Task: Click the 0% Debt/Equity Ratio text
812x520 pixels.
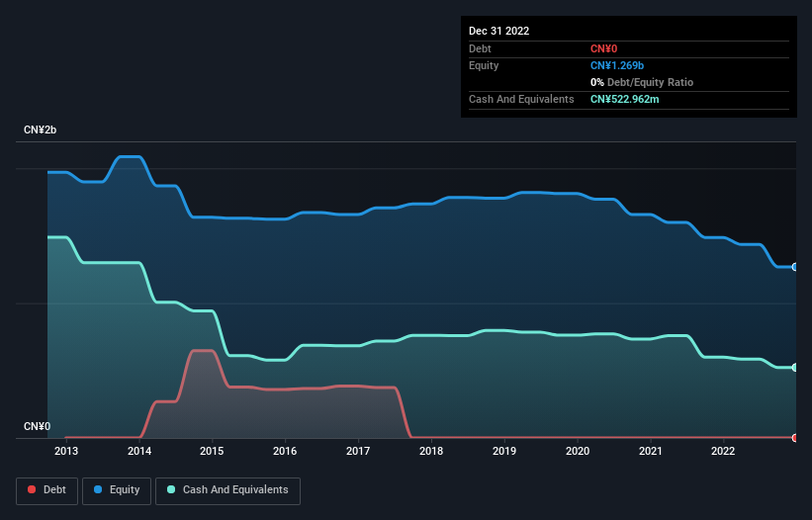Action: 642,82
